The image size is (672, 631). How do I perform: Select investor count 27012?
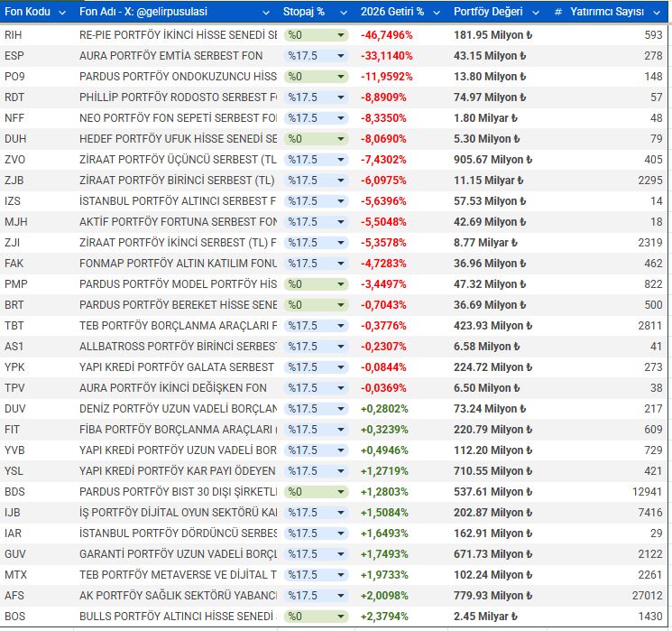click(647, 596)
